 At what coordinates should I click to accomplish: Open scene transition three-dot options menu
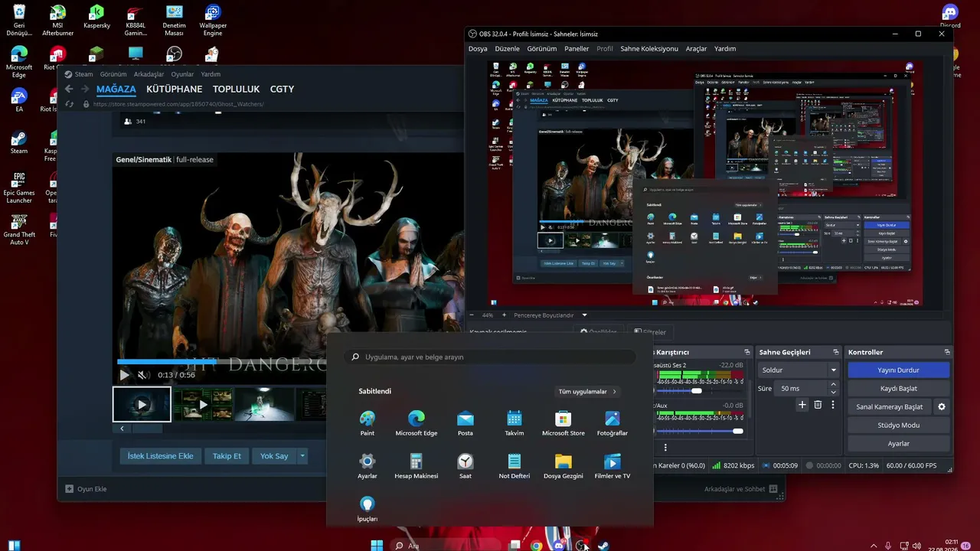click(833, 405)
